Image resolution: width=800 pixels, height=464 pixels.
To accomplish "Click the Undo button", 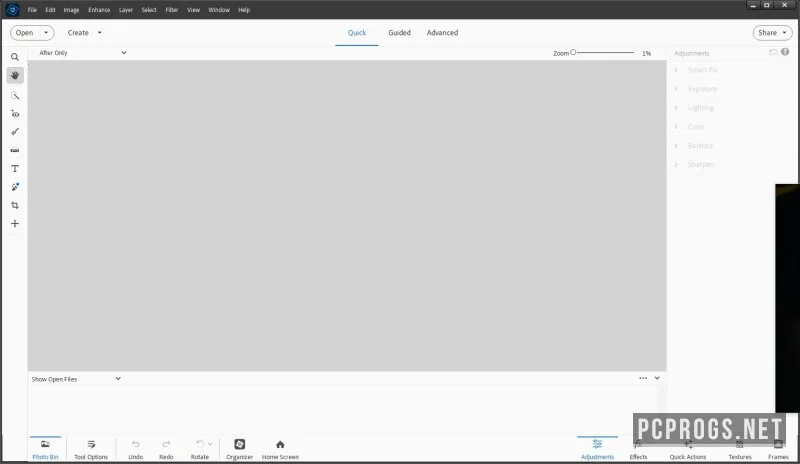I will coord(135,449).
